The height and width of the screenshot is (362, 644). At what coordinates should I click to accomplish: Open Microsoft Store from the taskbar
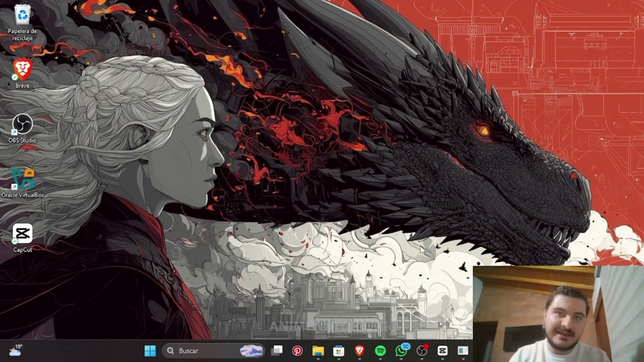tap(339, 351)
